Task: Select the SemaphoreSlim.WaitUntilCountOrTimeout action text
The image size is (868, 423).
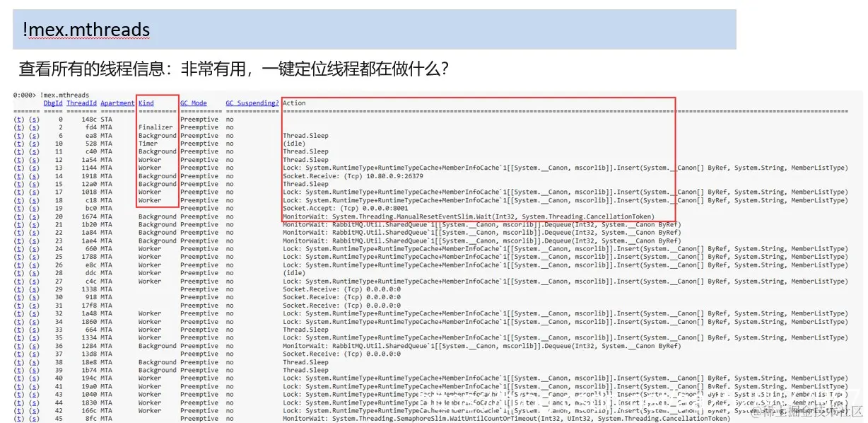Action: [506, 419]
